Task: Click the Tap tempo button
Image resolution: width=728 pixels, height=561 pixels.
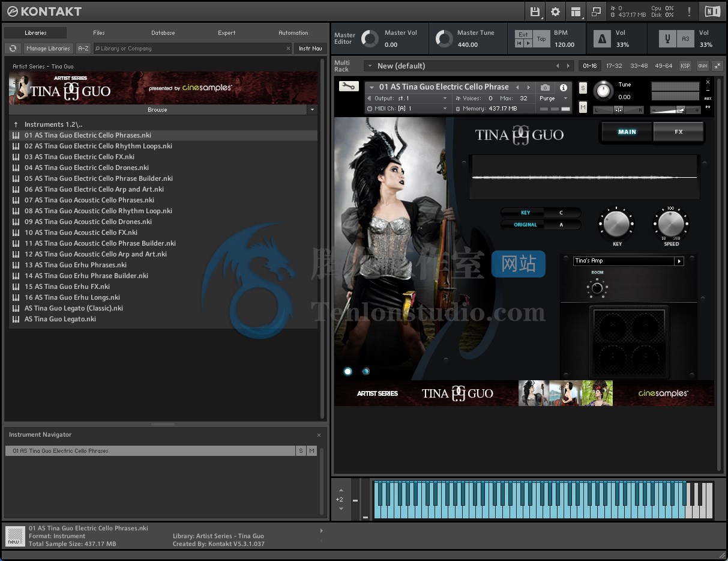Action: (x=541, y=39)
